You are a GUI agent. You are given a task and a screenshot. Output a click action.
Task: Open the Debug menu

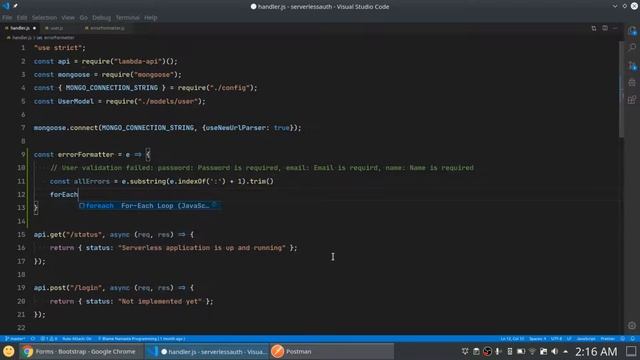(x=101, y=18)
